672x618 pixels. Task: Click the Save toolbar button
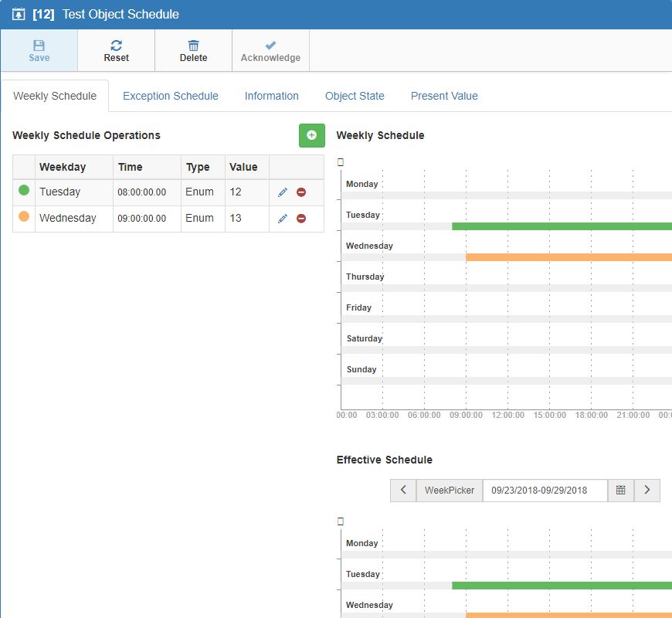(x=39, y=51)
